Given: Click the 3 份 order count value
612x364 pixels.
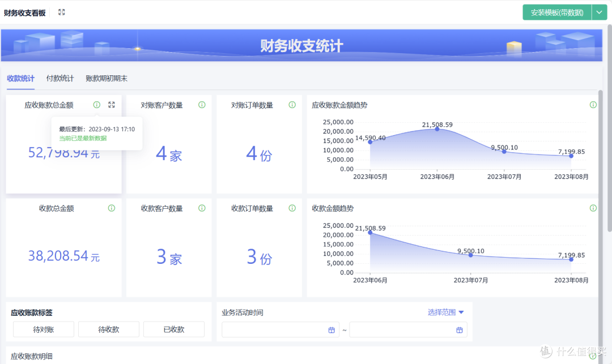Looking at the screenshot, I should click(259, 257).
